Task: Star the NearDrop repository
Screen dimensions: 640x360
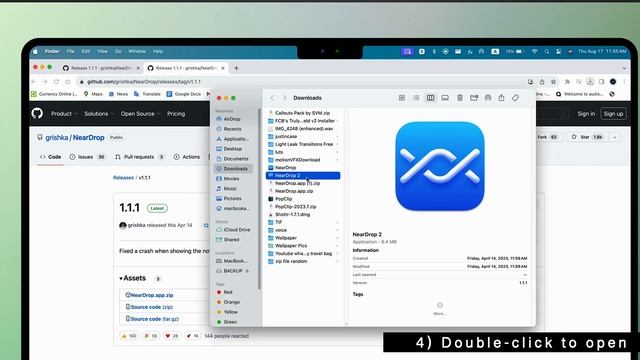Action: coord(587,137)
